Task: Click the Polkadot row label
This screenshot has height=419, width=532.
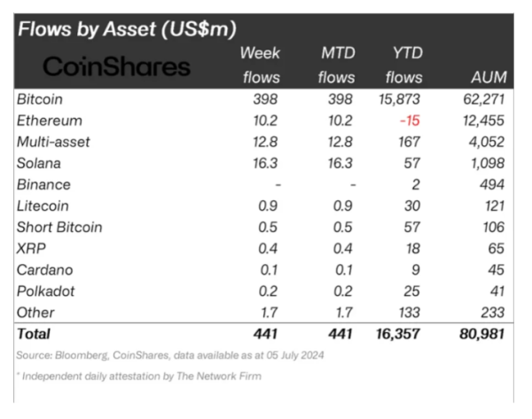Action: 46,291
